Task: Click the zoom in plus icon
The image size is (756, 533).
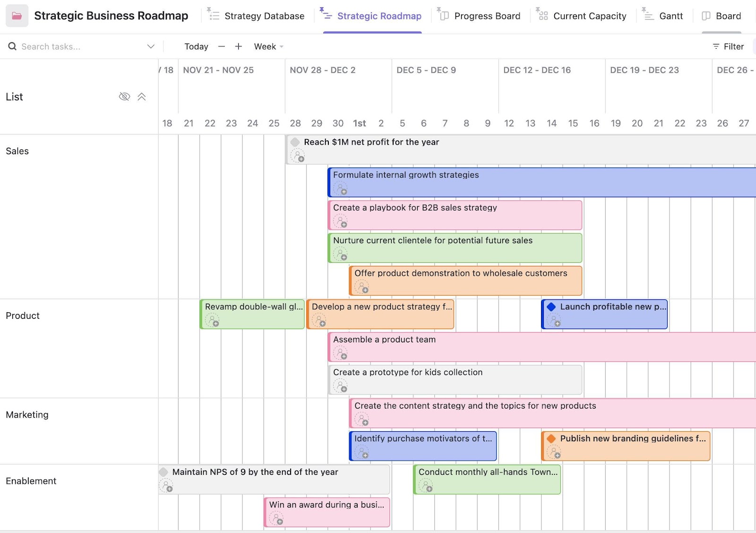Action: tap(239, 46)
